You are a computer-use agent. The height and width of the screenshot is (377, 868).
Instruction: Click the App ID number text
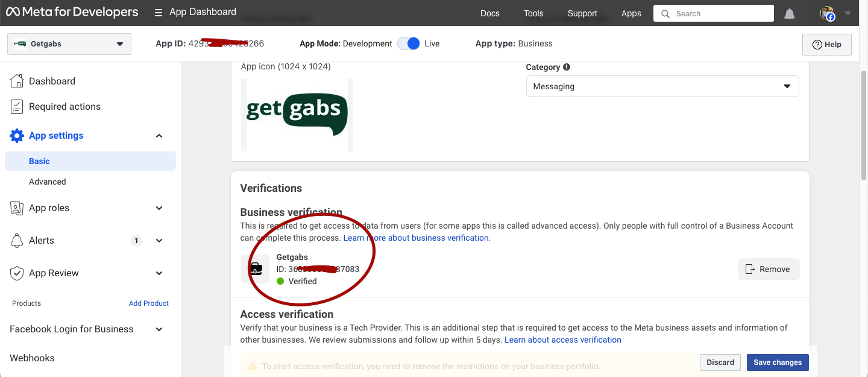(x=226, y=43)
